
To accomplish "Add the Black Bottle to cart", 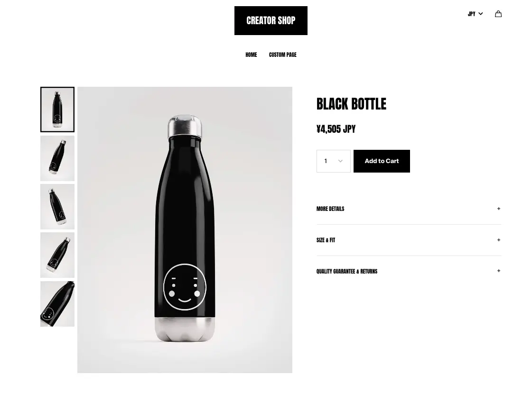I will tap(382, 161).
